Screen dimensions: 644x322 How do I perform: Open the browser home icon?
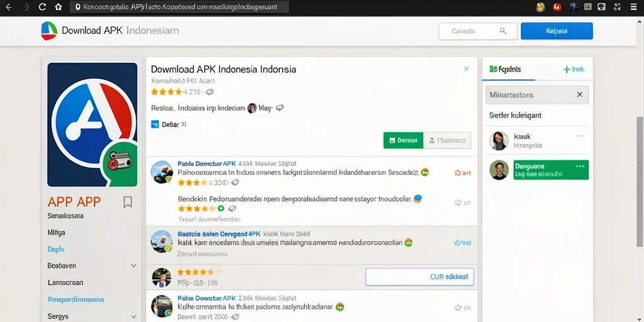[x=58, y=7]
